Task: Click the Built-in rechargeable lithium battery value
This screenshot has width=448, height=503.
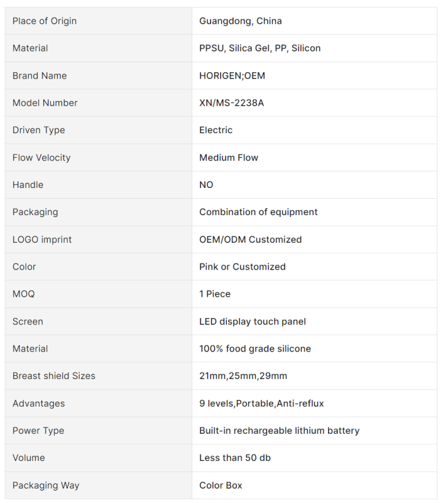Action: click(x=280, y=431)
